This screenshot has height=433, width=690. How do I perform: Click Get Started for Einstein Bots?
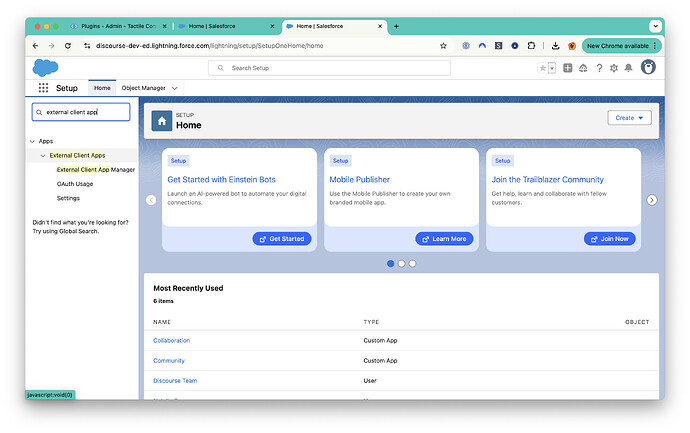click(x=282, y=239)
